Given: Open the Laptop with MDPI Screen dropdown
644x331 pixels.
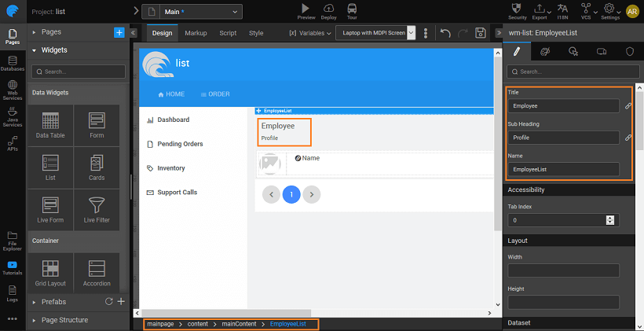Looking at the screenshot, I should pos(375,33).
